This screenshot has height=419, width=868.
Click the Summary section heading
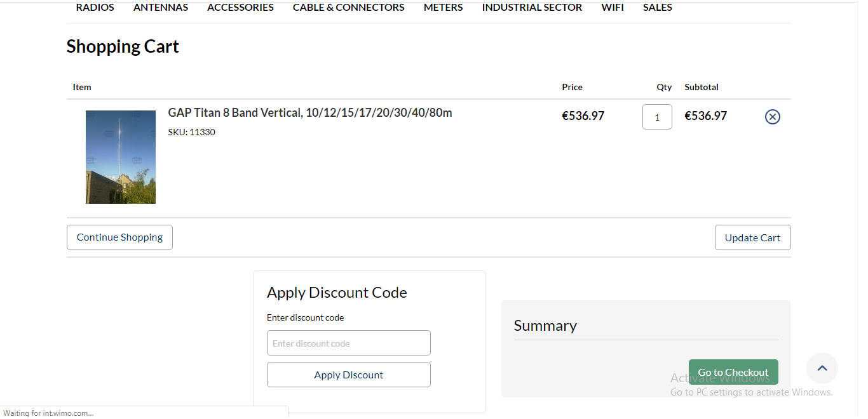click(x=545, y=326)
